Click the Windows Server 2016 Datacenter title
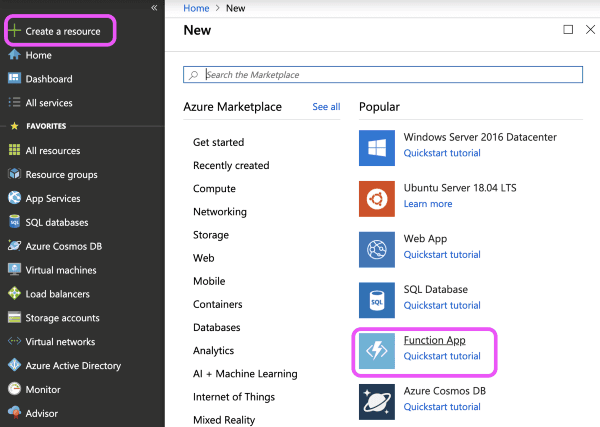The height and width of the screenshot is (427, 600). [x=480, y=137]
